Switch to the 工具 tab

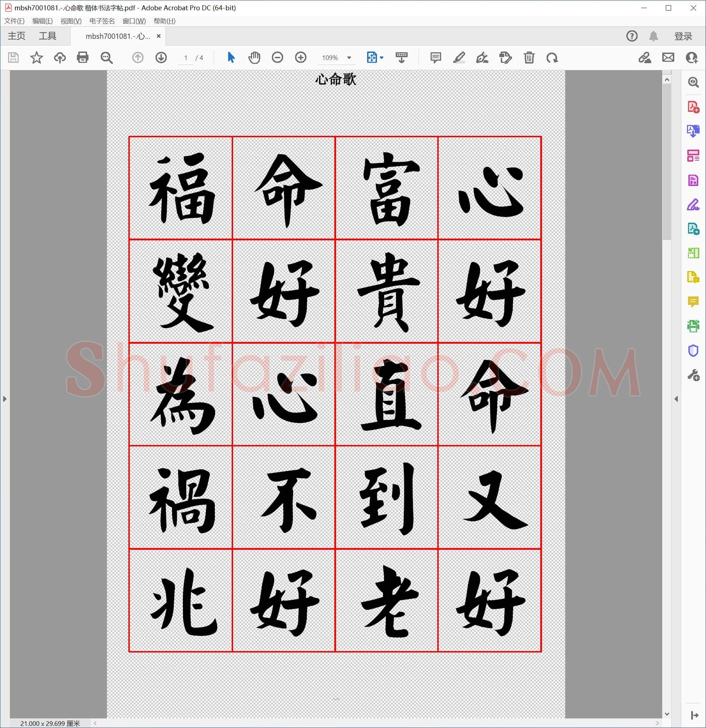coord(48,36)
